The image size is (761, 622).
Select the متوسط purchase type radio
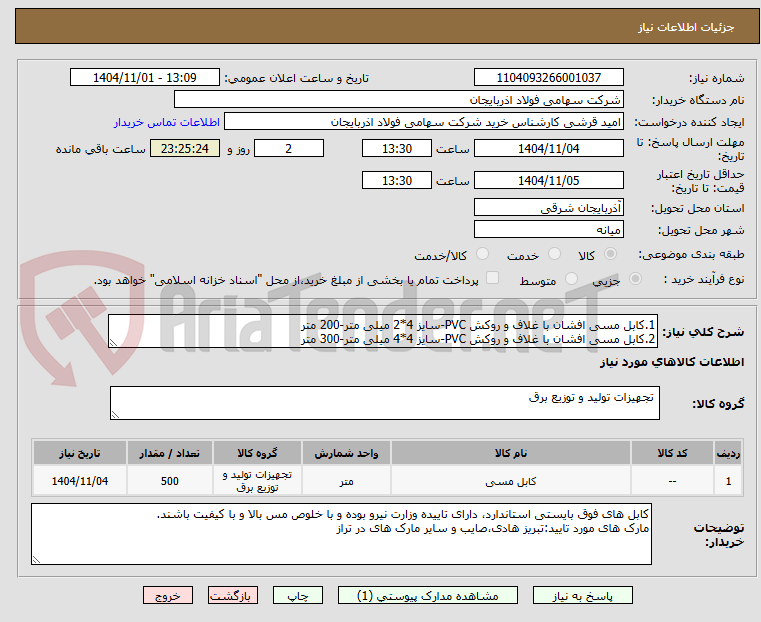pos(572,278)
